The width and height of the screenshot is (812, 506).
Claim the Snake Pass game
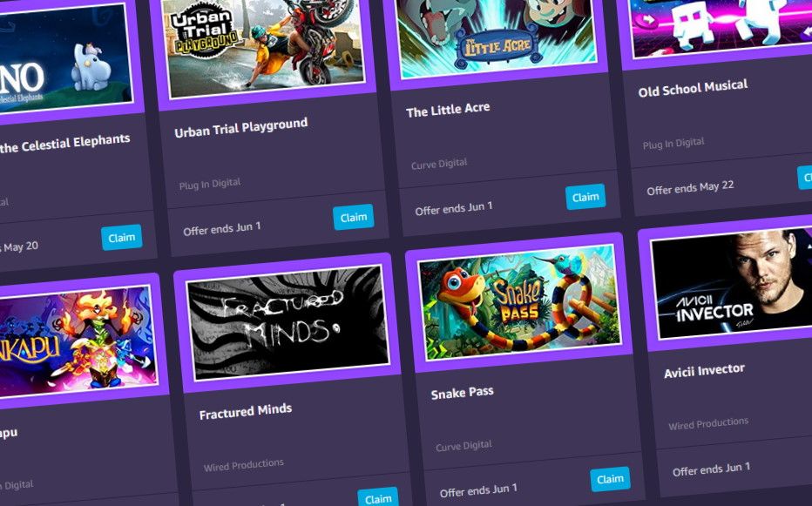coord(610,479)
